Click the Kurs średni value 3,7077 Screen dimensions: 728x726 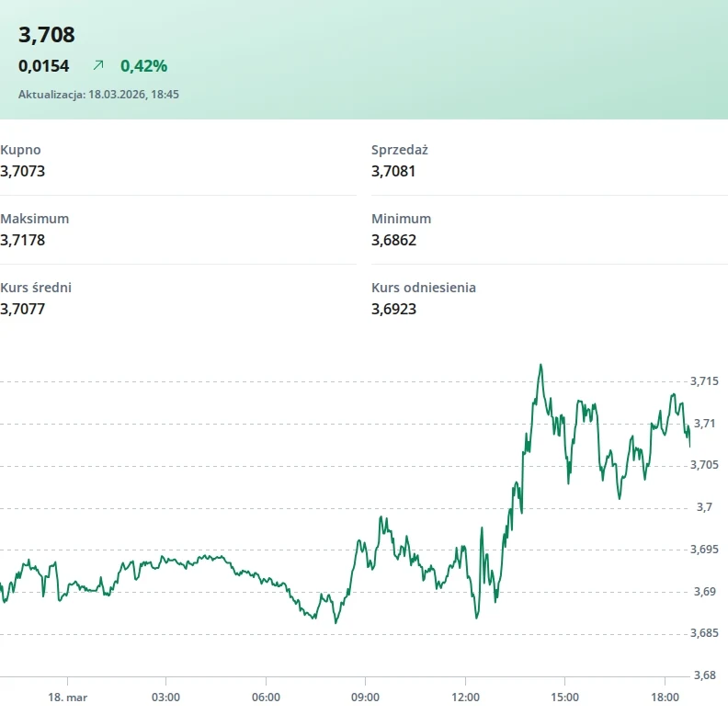tap(22, 309)
